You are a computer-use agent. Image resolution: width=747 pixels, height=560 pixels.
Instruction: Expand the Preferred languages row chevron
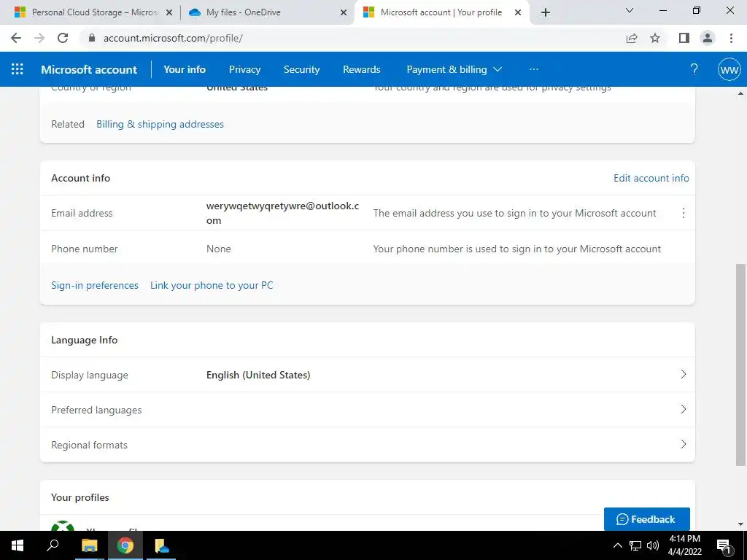pos(683,409)
